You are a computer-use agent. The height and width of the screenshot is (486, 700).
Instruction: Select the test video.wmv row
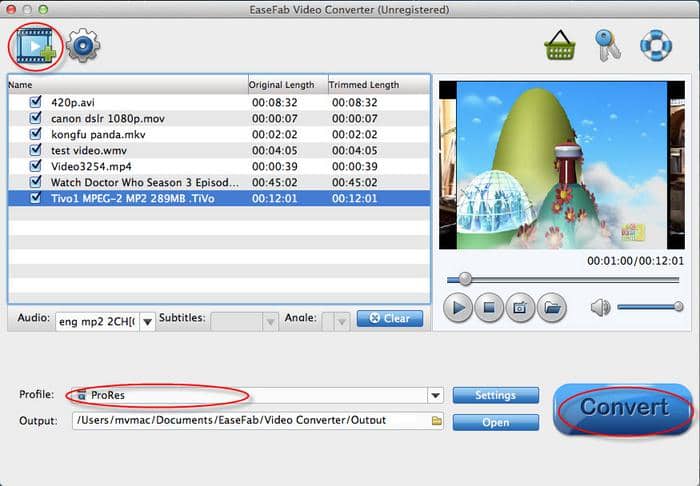tap(219, 150)
